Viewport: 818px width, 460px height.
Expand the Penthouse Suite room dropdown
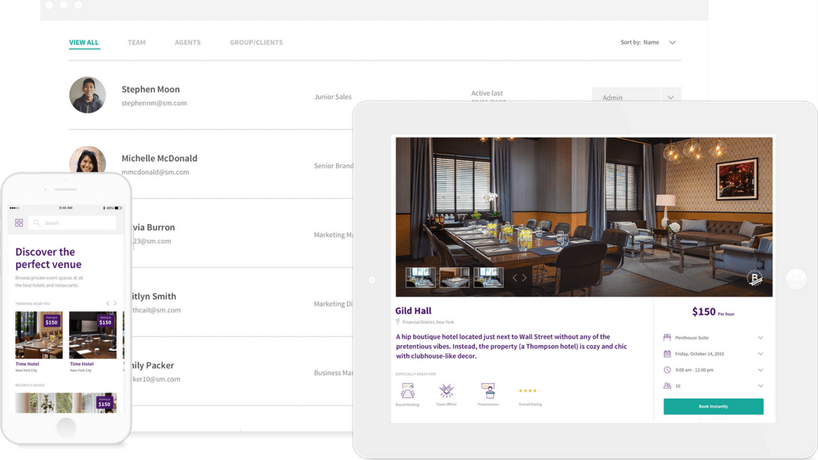(760, 338)
